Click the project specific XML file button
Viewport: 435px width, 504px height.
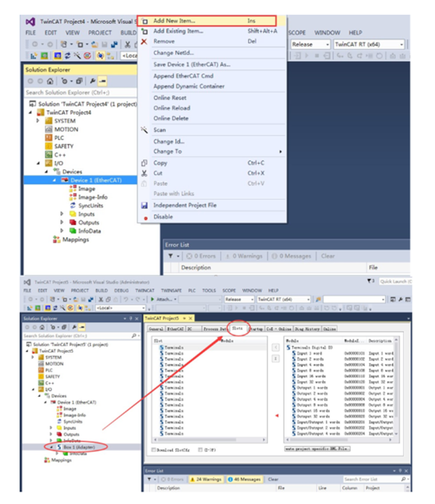point(318,448)
